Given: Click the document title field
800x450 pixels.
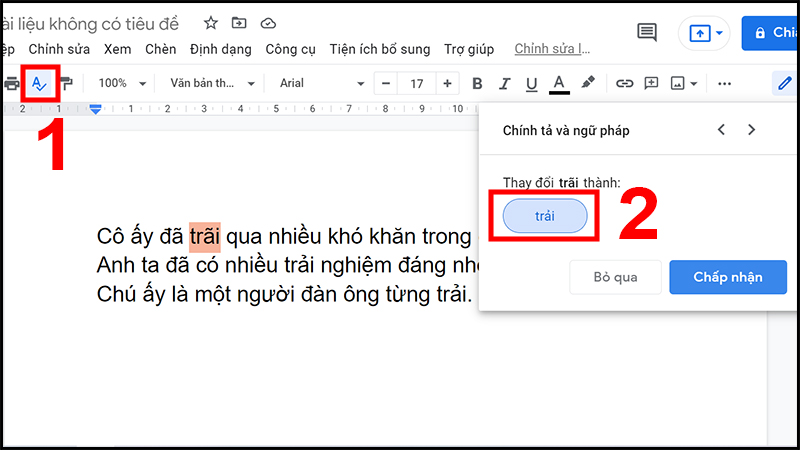Looking at the screenshot, I should point(90,23).
